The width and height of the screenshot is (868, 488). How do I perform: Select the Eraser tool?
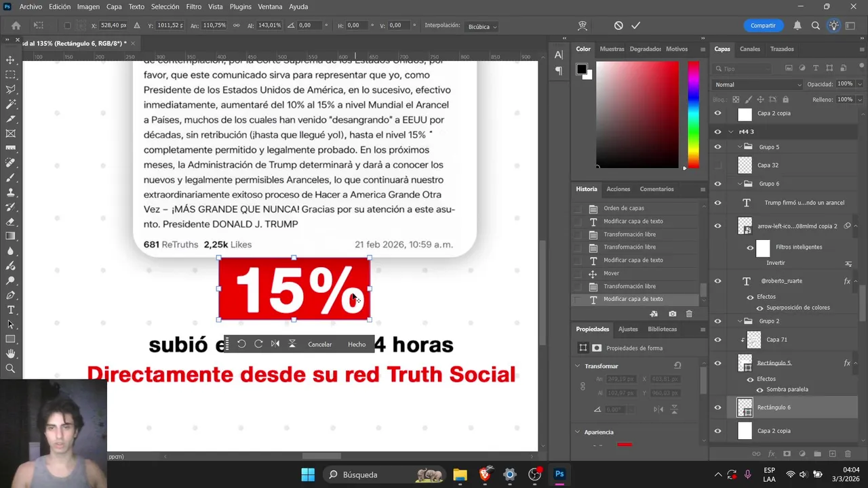[10, 222]
